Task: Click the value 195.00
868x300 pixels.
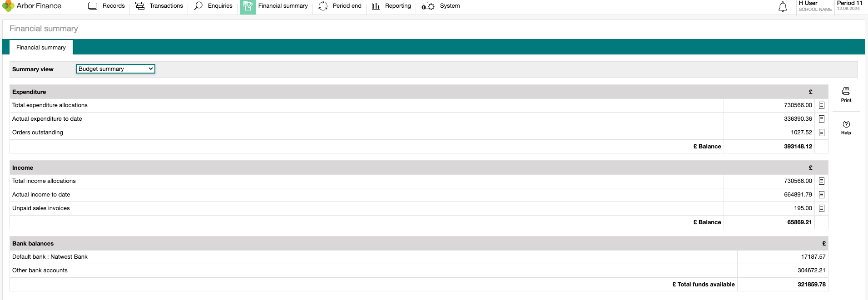Action: coord(803,208)
